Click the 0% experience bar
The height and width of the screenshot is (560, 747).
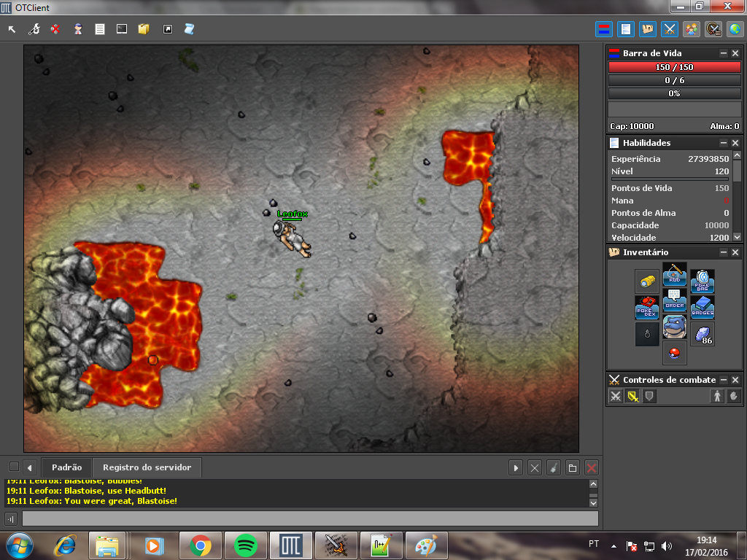pos(674,93)
